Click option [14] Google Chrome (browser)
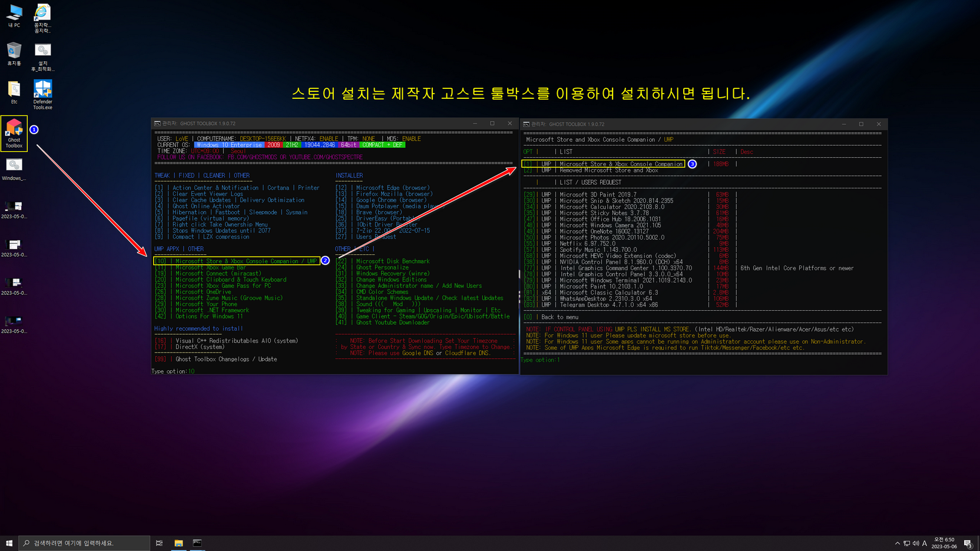The image size is (980, 551). pyautogui.click(x=381, y=200)
